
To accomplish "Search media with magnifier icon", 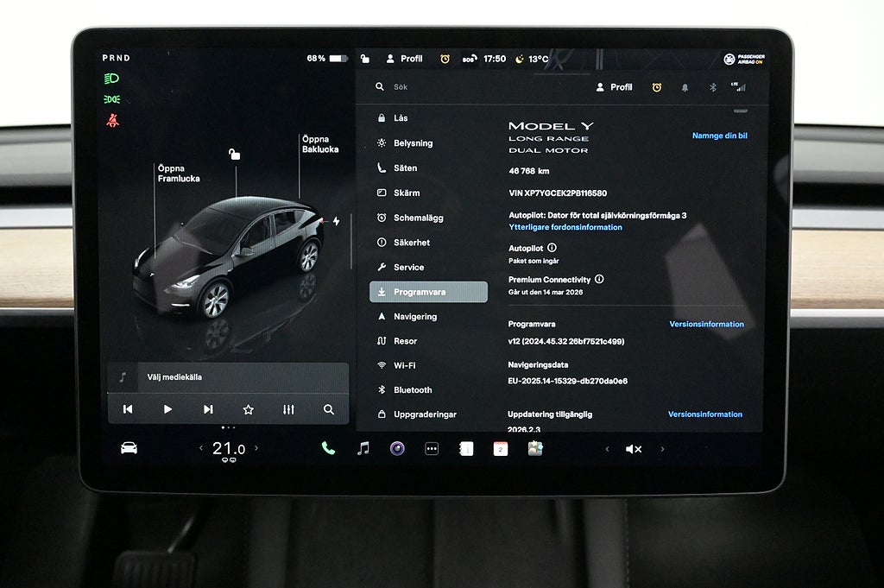I will (328, 409).
